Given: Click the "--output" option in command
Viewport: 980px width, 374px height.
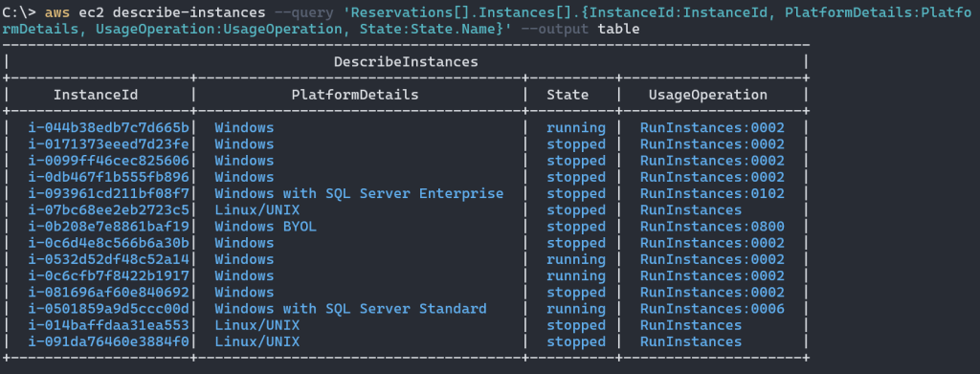Looking at the screenshot, I should [x=554, y=29].
